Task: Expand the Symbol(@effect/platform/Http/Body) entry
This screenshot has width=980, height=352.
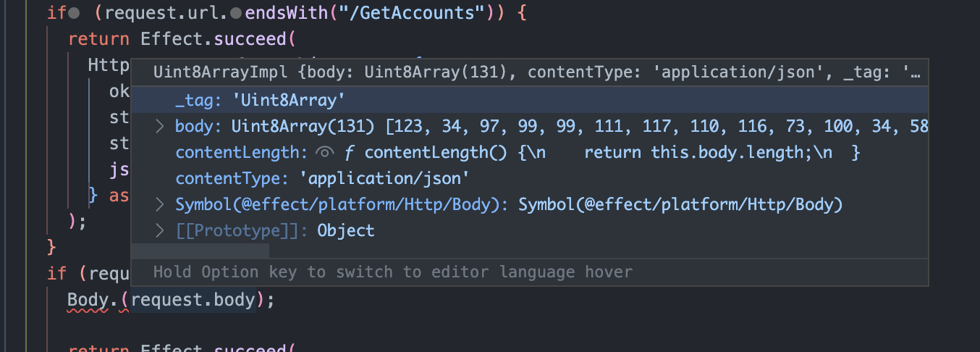Action: tap(160, 205)
